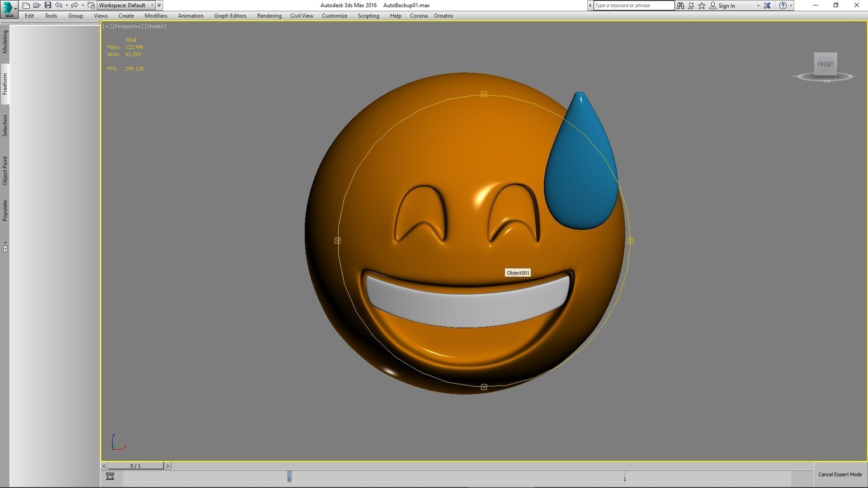Open Autodesk Exchange Apps icon
Viewport: 868px width, 488px height.
pos(767,5)
